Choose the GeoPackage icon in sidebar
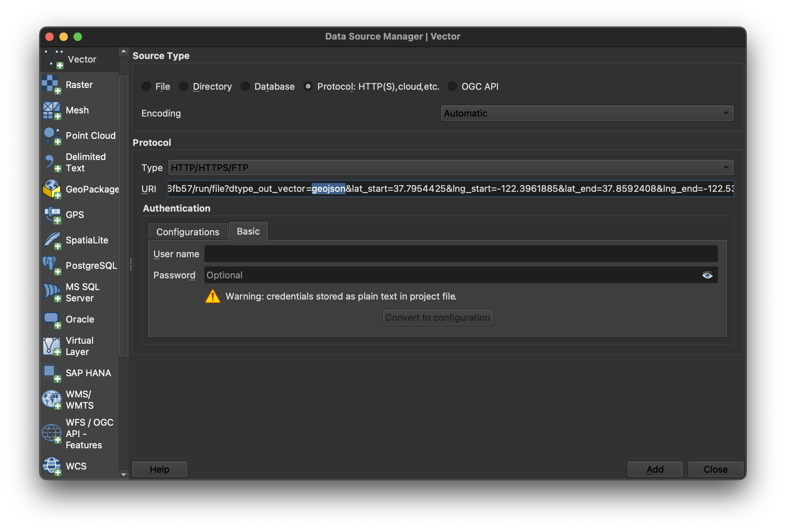Viewport: 786px width, 532px height. [x=52, y=189]
